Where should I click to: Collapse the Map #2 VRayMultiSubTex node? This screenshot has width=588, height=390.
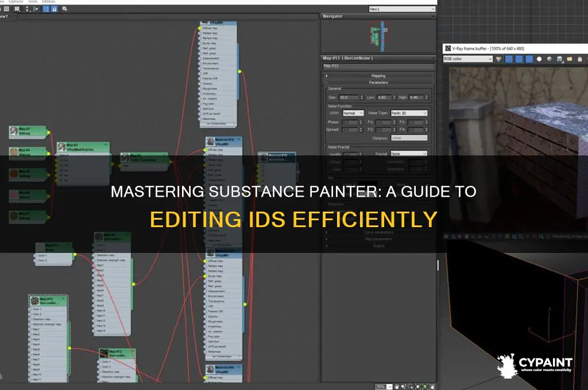[106, 145]
